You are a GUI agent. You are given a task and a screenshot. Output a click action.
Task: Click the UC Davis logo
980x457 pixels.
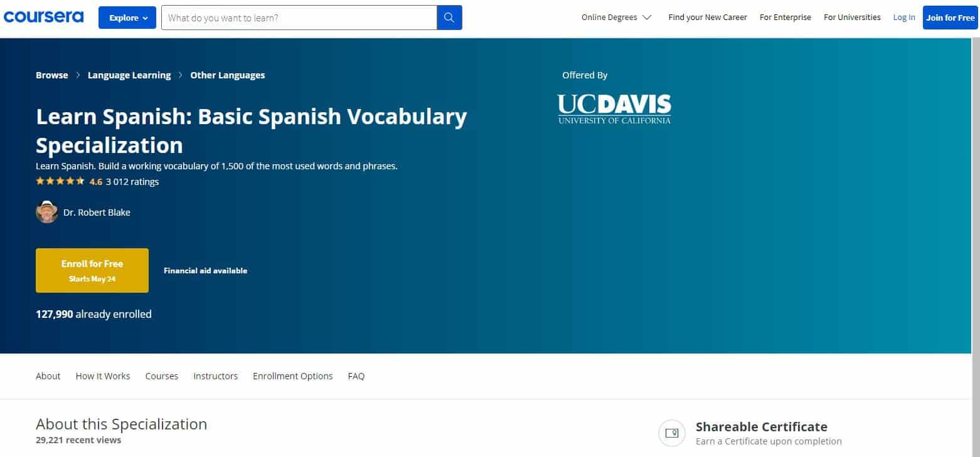pyautogui.click(x=614, y=108)
